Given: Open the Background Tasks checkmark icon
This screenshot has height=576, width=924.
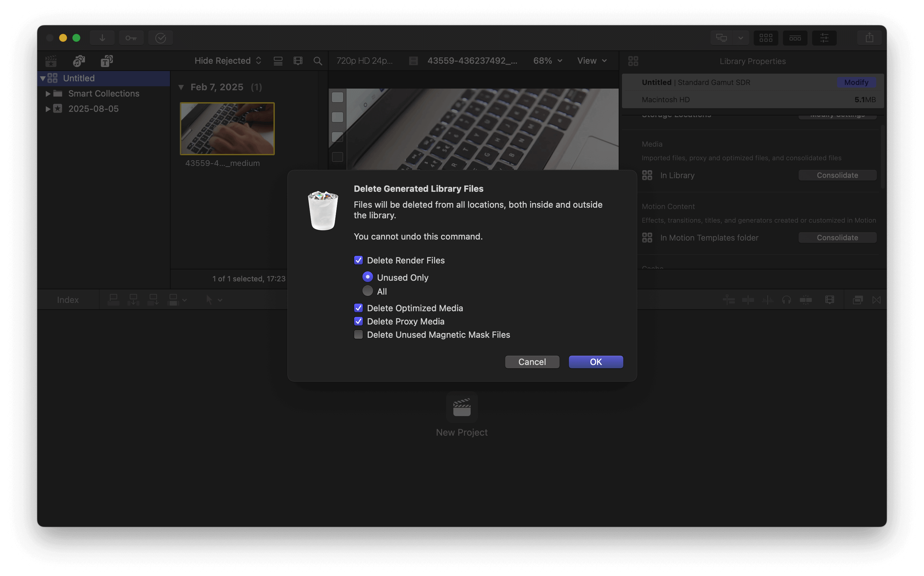Looking at the screenshot, I should pos(160,38).
